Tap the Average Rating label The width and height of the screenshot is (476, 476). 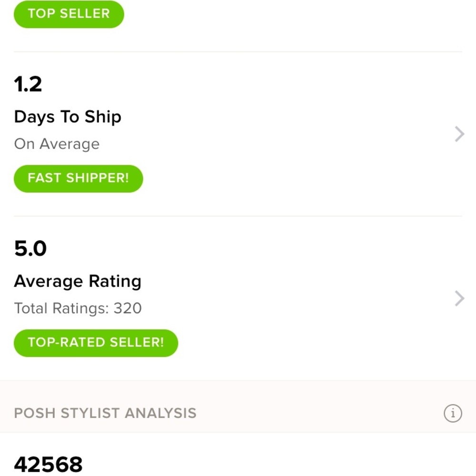coord(78,281)
